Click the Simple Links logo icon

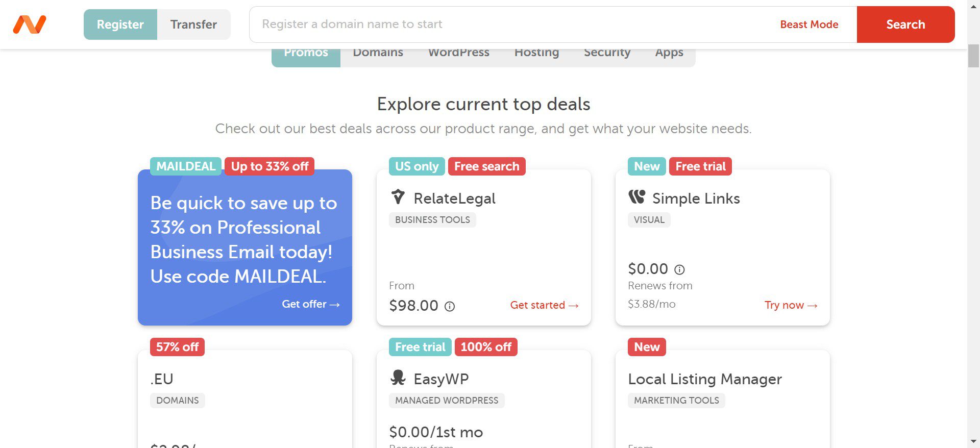coord(636,197)
